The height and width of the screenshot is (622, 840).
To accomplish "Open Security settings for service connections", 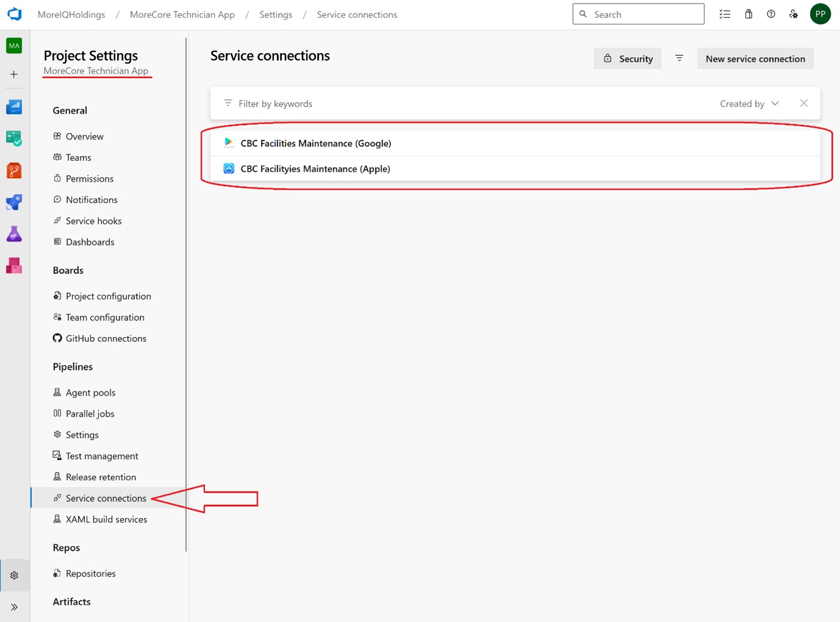I will (x=628, y=58).
